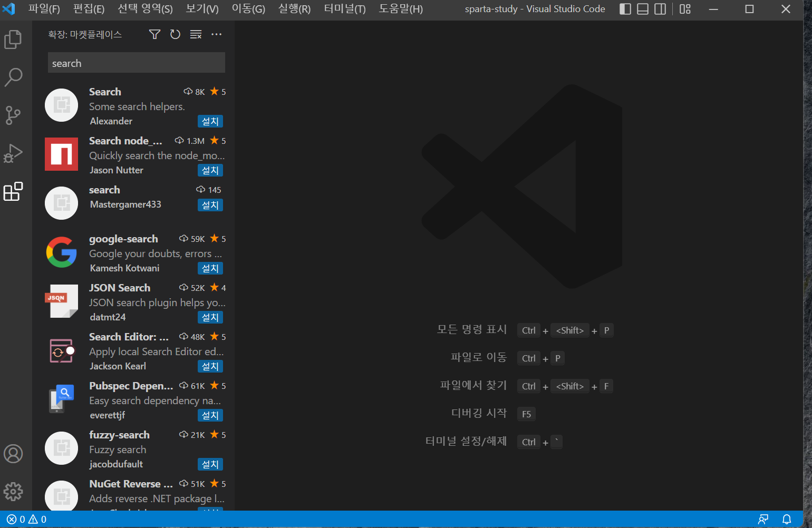Click the 디버깅 시작 shortcut label
The image size is (812, 528).
point(479,413)
